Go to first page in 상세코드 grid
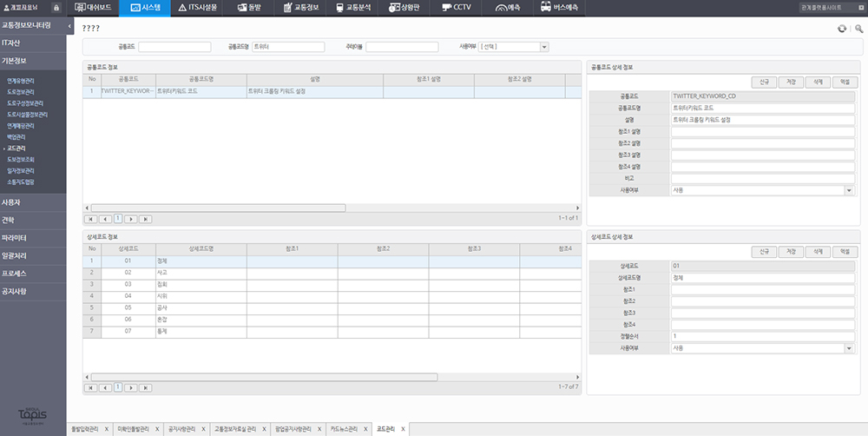 (x=90, y=387)
